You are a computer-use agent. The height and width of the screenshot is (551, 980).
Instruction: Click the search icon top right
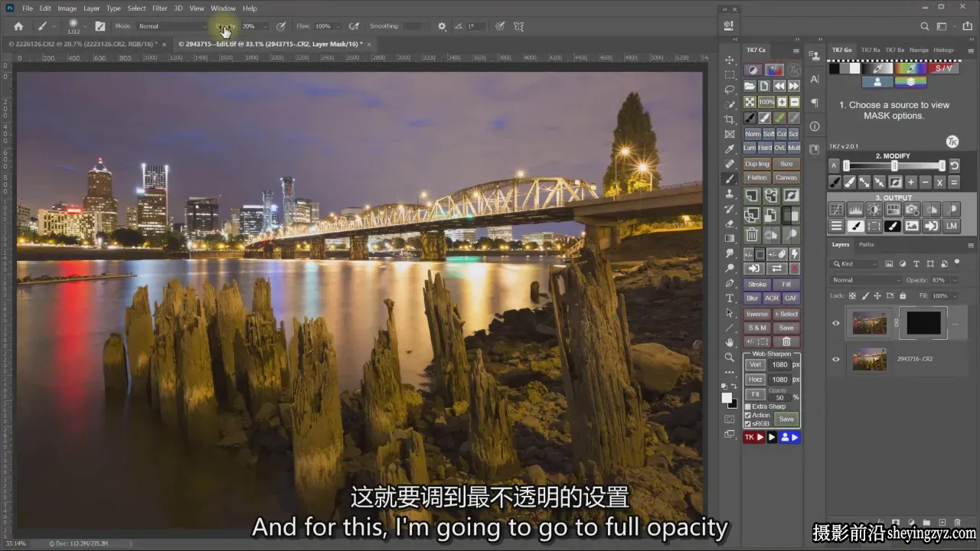(x=924, y=26)
